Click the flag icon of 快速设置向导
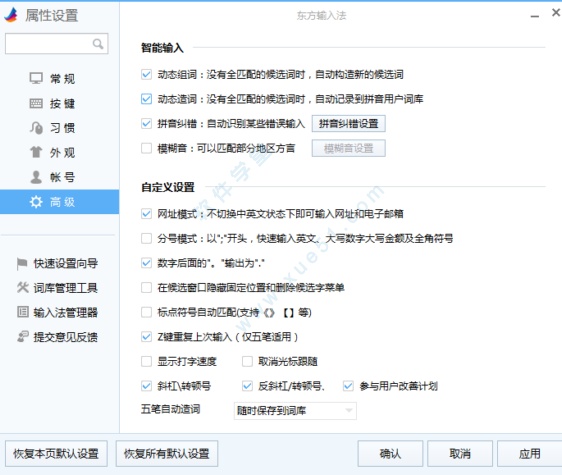 tap(22, 263)
